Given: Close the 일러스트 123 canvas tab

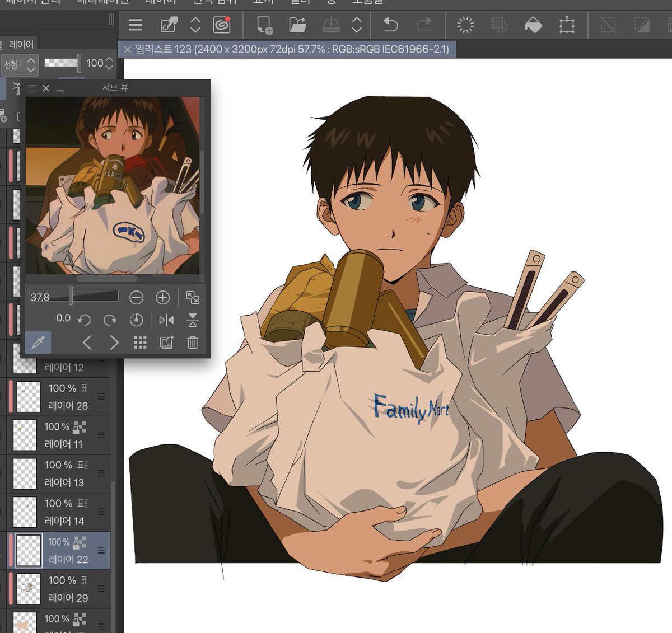Looking at the screenshot, I should pyautogui.click(x=127, y=49).
